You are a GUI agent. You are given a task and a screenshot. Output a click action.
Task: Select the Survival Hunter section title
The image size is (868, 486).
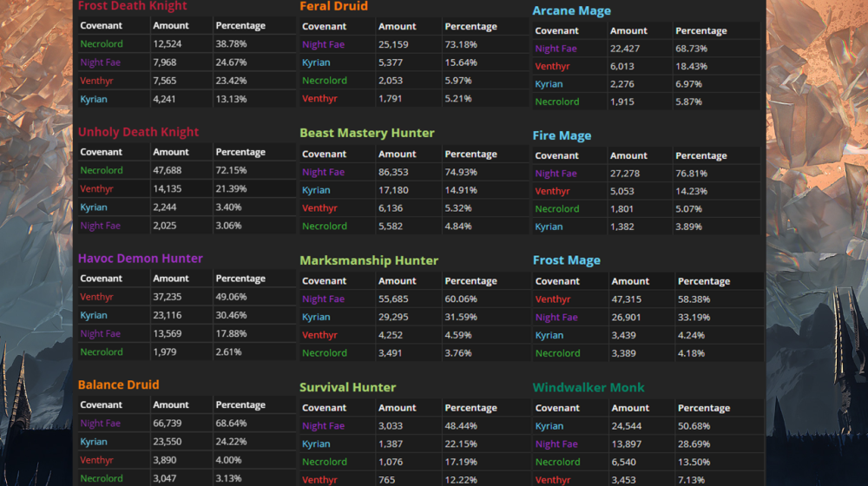pos(347,387)
